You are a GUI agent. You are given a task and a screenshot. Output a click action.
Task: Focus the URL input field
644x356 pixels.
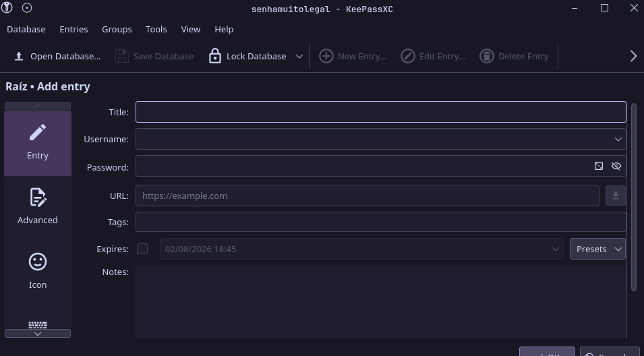(368, 196)
